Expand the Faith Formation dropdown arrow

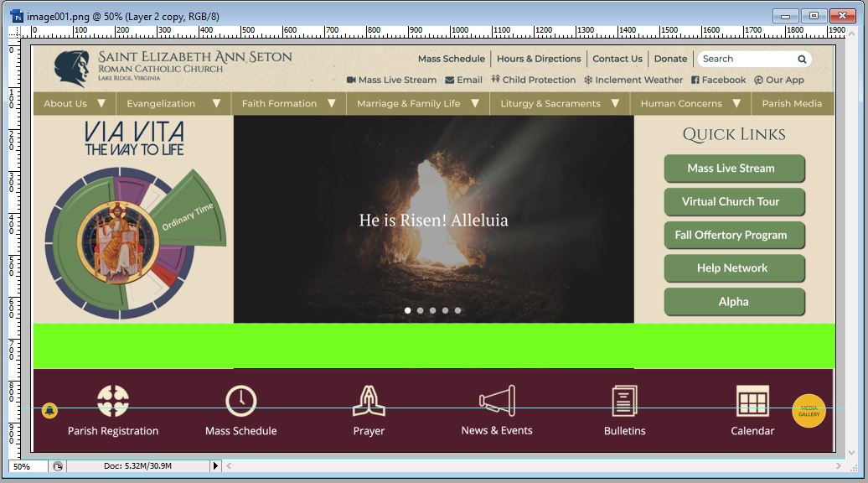(x=331, y=104)
